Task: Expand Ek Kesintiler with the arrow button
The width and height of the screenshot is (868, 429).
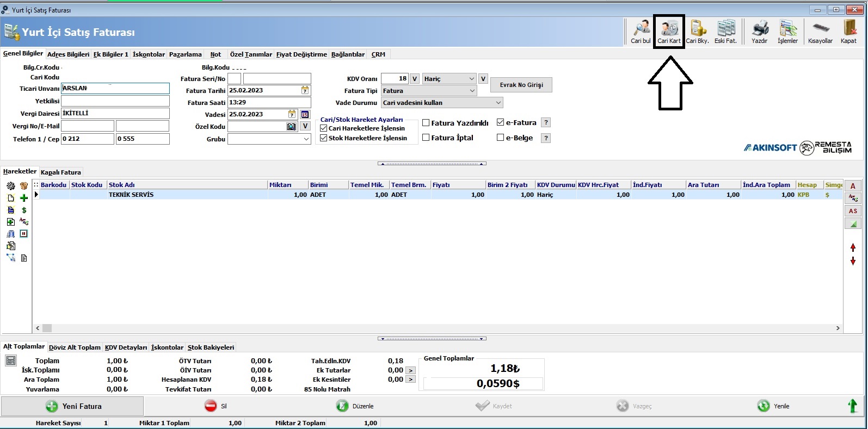Action: tap(411, 380)
